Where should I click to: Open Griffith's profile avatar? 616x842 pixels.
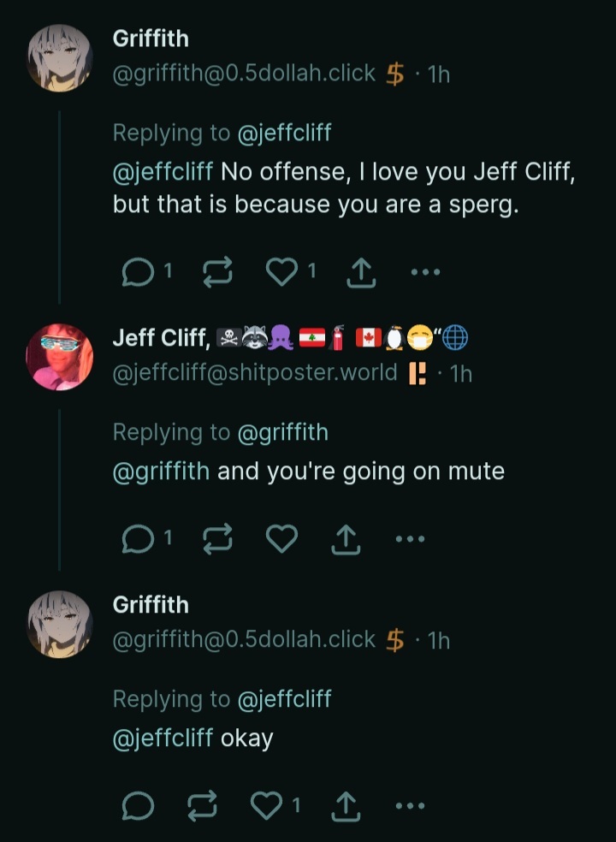59,58
